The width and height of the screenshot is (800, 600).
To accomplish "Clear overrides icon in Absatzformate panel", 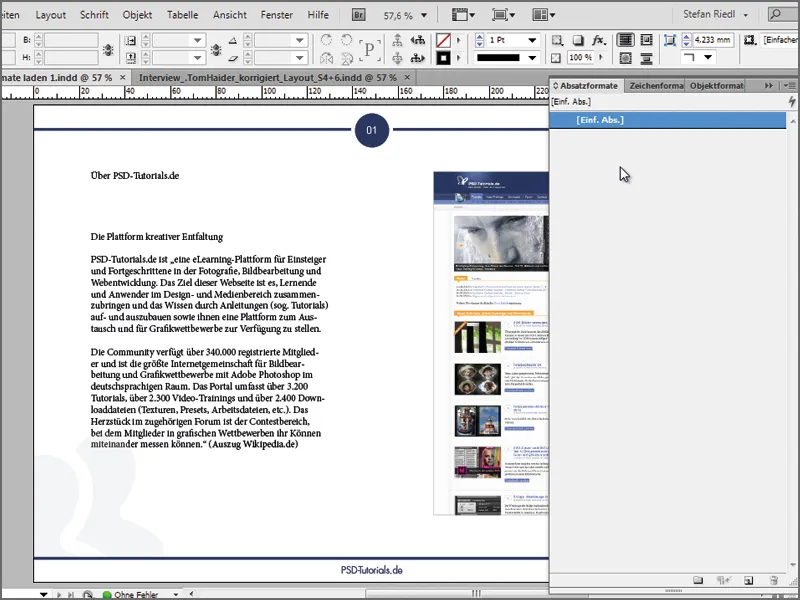I will click(x=723, y=580).
